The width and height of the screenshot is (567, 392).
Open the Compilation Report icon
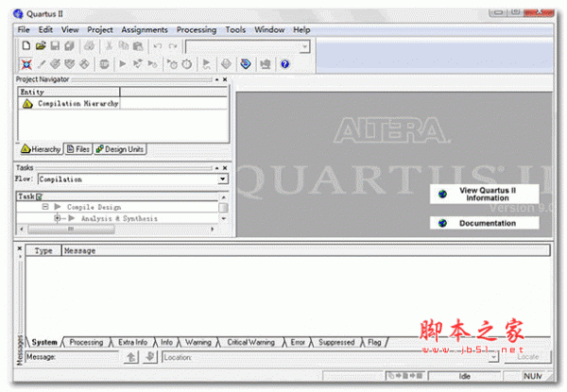pos(226,64)
